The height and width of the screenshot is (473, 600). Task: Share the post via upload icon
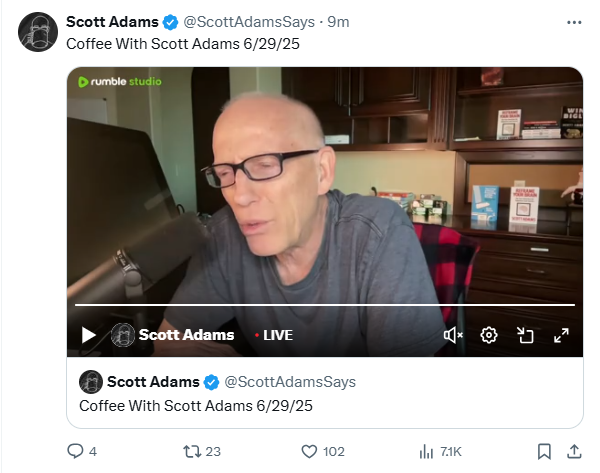[x=574, y=452]
